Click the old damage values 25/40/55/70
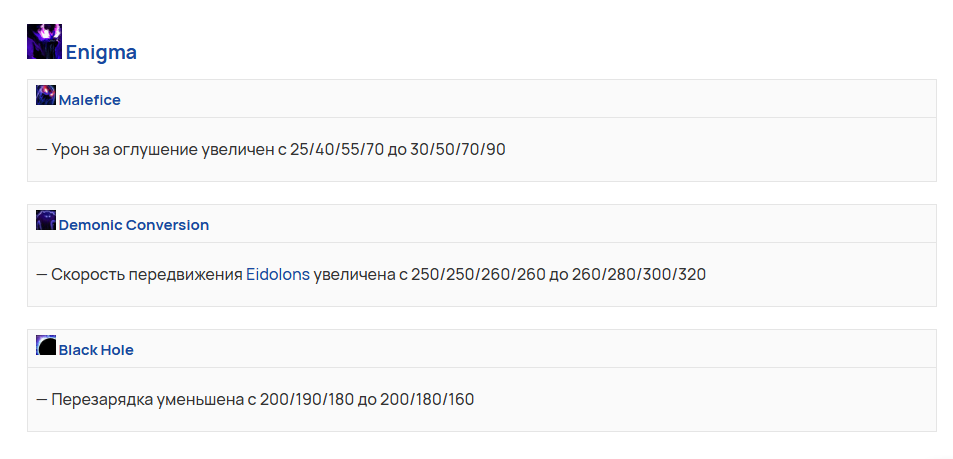Viewport: 953px width, 459px height. tap(337, 150)
